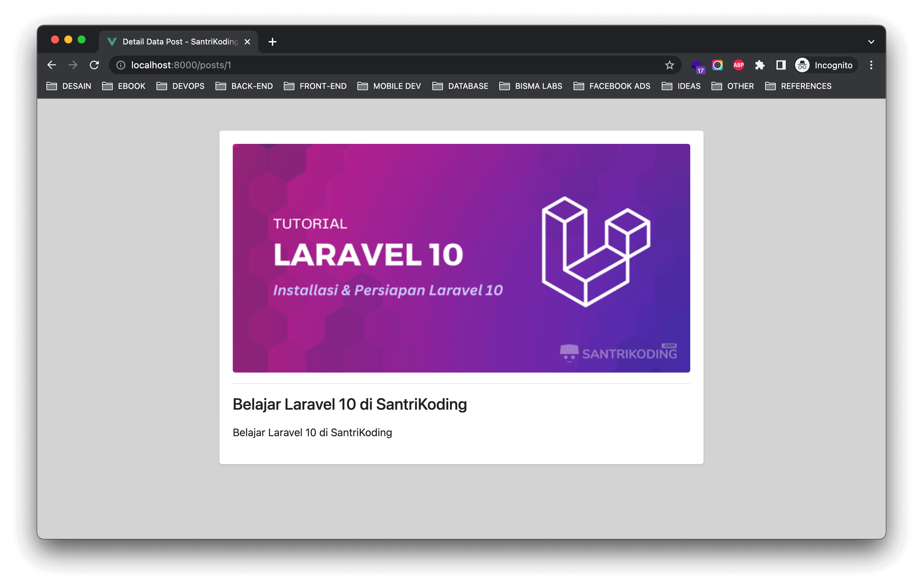Toggle the browser side panel icon
This screenshot has height=588, width=923.
click(x=781, y=65)
